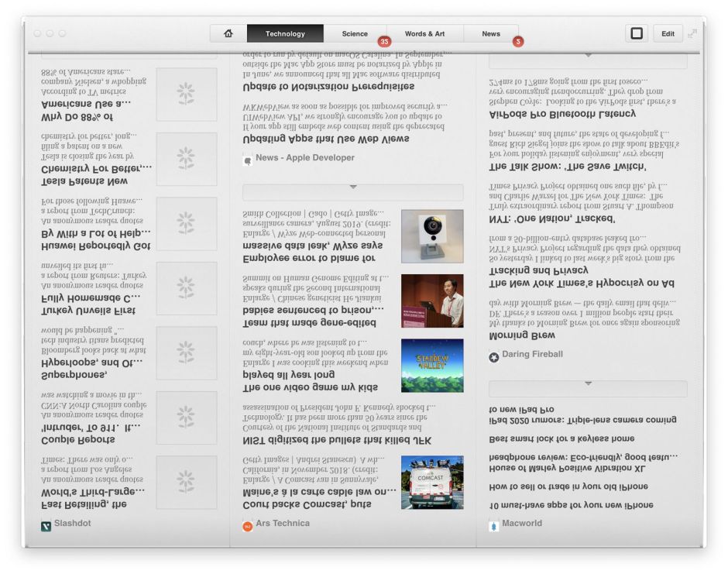728x574 pixels.
Task: Click the Apple Developer feed icon
Action: 248,160
